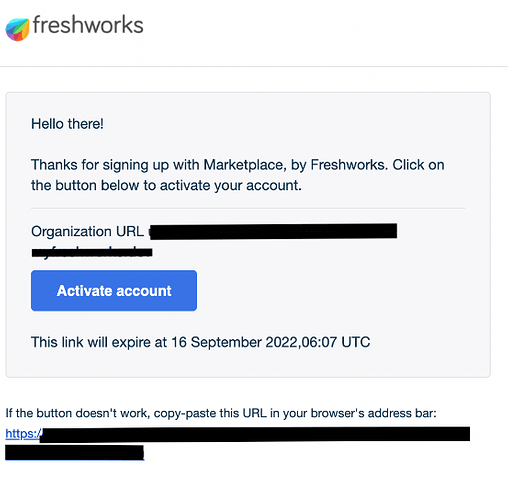Click the Thanks for signing up sentence
Screen dimensions: 508x500
238,175
